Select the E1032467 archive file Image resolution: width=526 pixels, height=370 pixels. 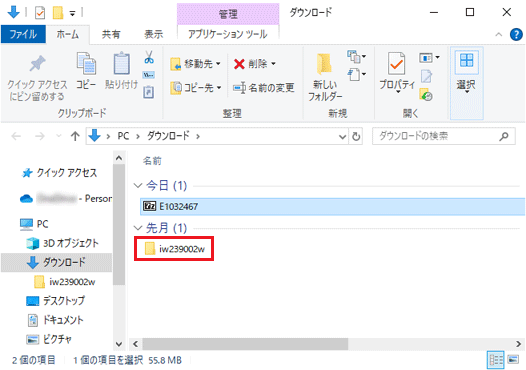(x=332, y=206)
